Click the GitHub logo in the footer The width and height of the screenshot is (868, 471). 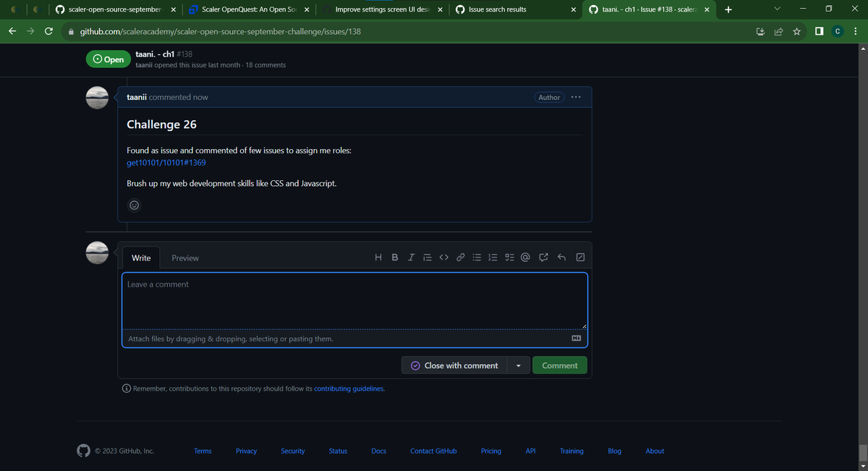coord(84,451)
